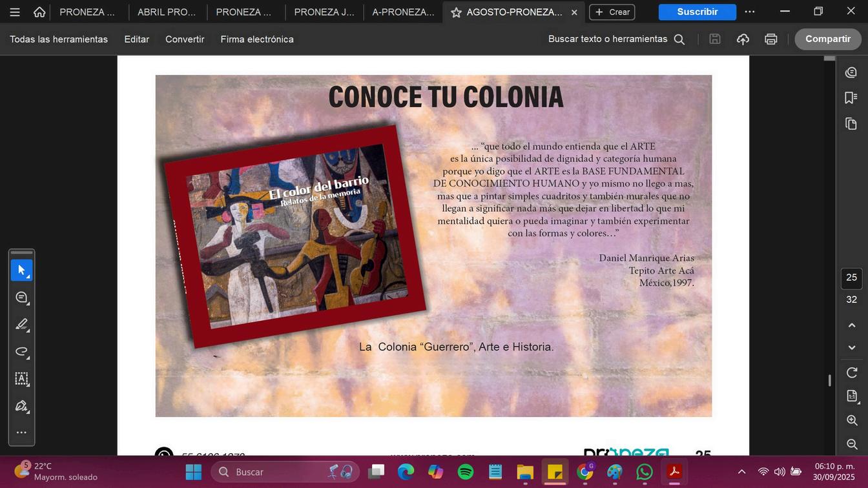
Task: Click the Tepito Arte Acá line
Action: tap(661, 271)
